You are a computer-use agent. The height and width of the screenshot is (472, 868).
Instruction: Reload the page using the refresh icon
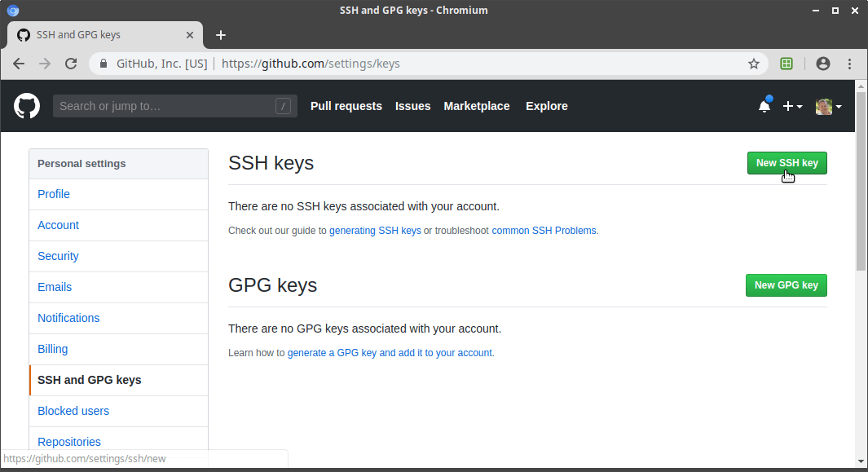click(71, 64)
